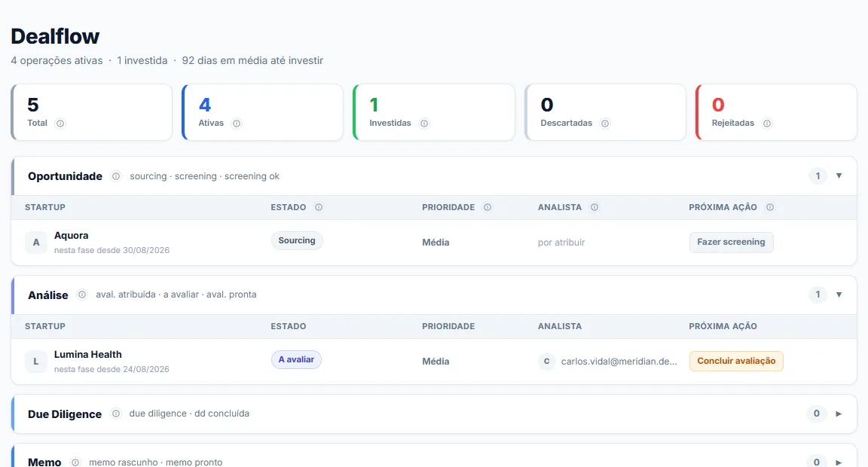
Task: Show info for Oportunidade section title
Action: click(116, 176)
